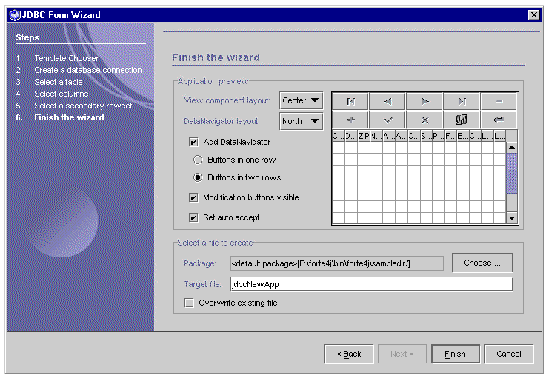
Task: Click the refresh navigator button
Action: (462, 120)
